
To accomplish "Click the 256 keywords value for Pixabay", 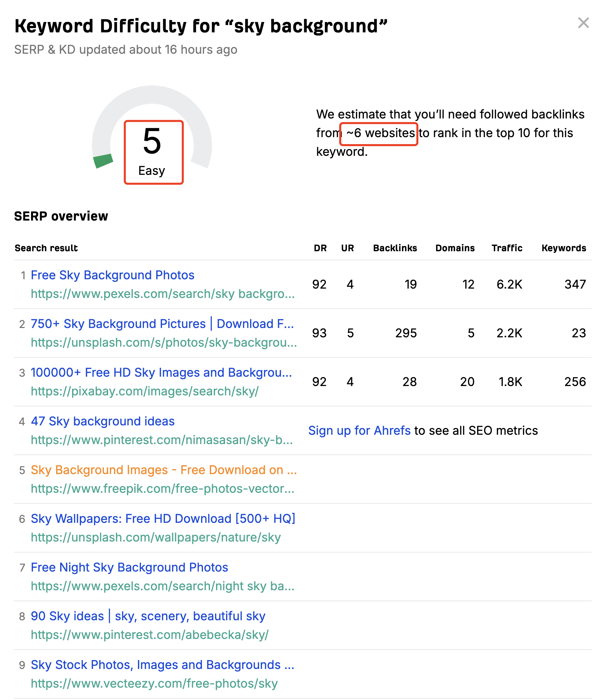I will pyautogui.click(x=575, y=381).
